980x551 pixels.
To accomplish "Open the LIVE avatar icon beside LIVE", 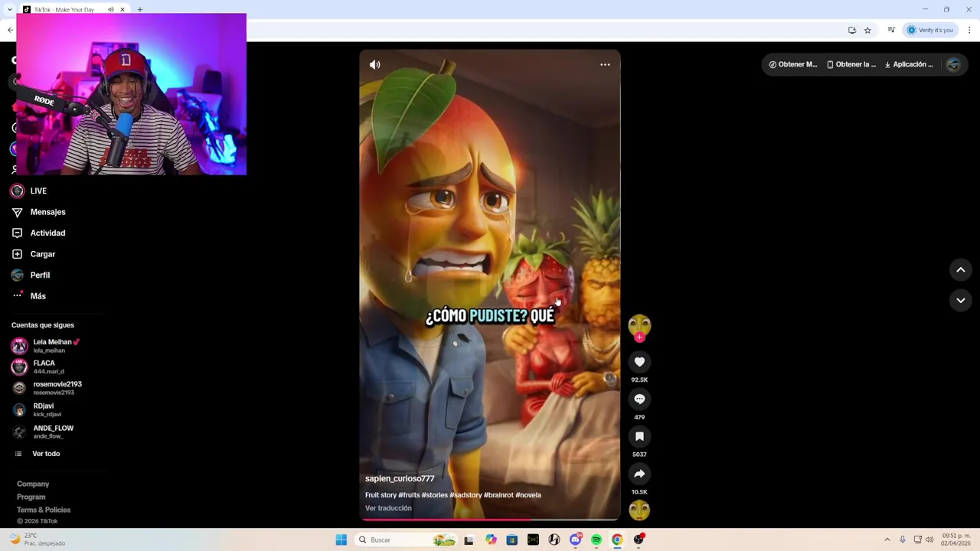I will coord(17,191).
